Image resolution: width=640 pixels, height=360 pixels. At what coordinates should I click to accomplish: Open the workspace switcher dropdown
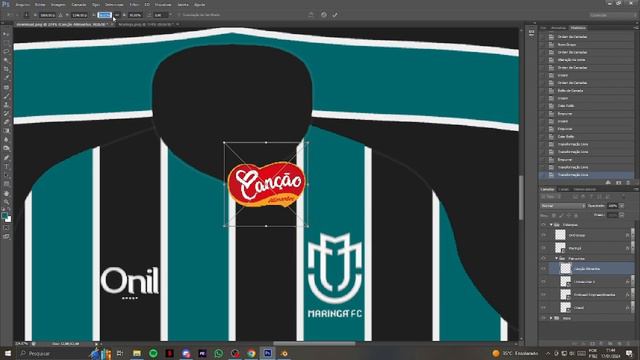(x=612, y=15)
